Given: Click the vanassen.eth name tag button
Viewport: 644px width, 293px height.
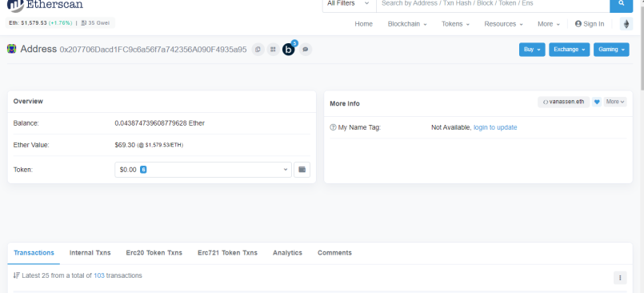Looking at the screenshot, I should (563, 102).
